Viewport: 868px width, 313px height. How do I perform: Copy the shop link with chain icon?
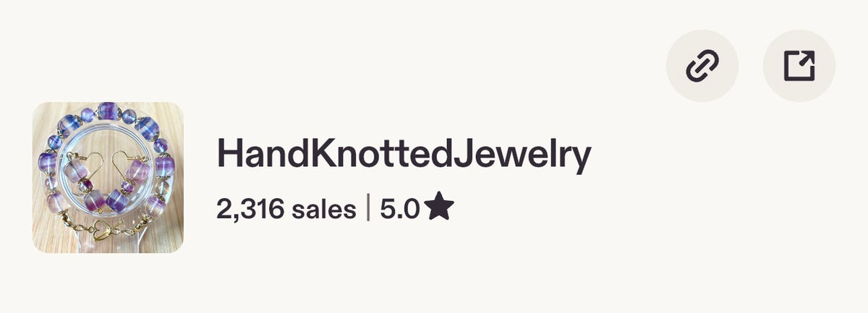coord(702,66)
